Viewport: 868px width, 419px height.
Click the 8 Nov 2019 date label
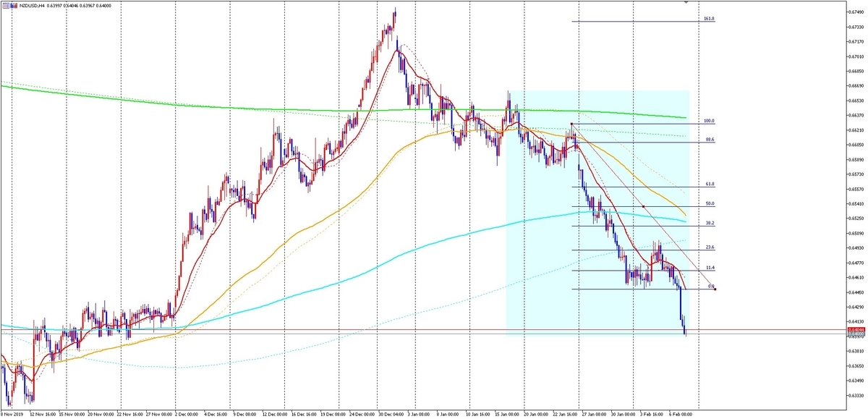coord(12,415)
